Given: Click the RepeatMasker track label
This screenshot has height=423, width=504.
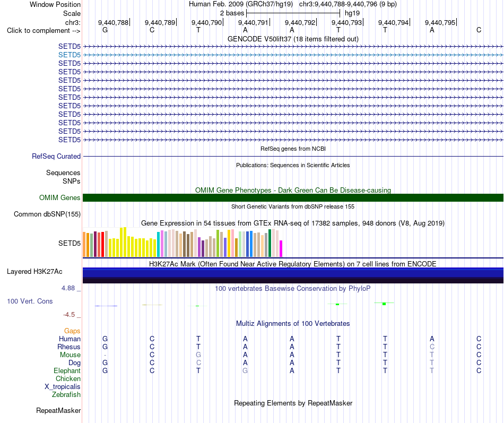Looking at the screenshot, I should click(x=58, y=410).
